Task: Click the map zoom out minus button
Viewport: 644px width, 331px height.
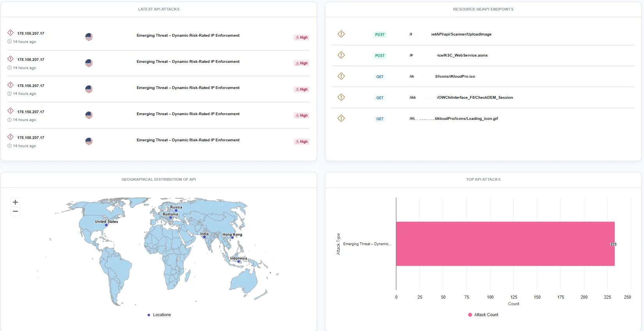Action: [x=15, y=212]
